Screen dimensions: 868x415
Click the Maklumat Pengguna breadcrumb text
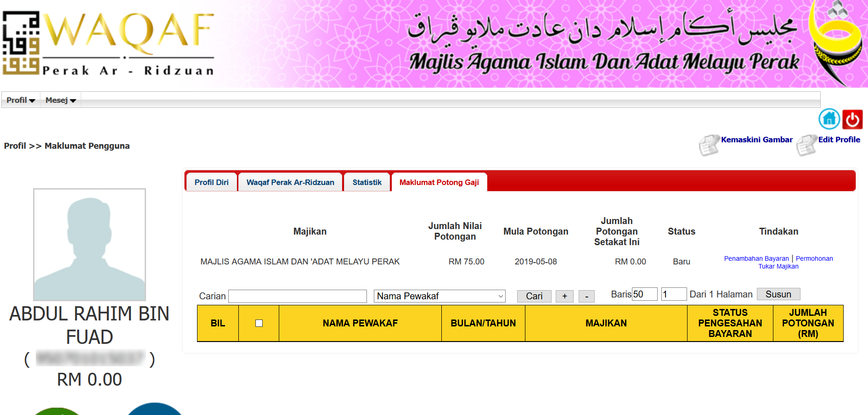click(87, 146)
